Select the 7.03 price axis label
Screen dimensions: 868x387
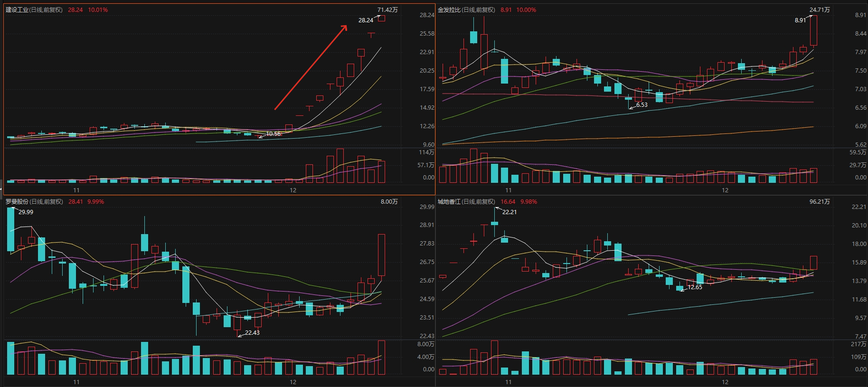860,89
